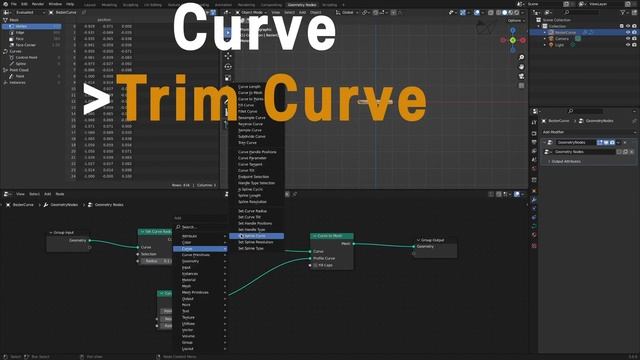Open the Curve Primitives submenu
The width and height of the screenshot is (640, 360).
pyautogui.click(x=200, y=255)
